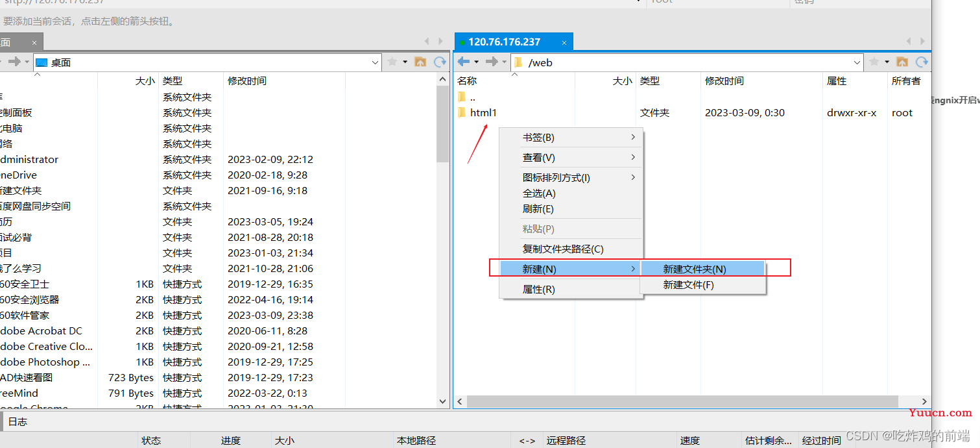Select the html1 folder name
Image resolution: width=980 pixels, height=448 pixels.
point(483,112)
